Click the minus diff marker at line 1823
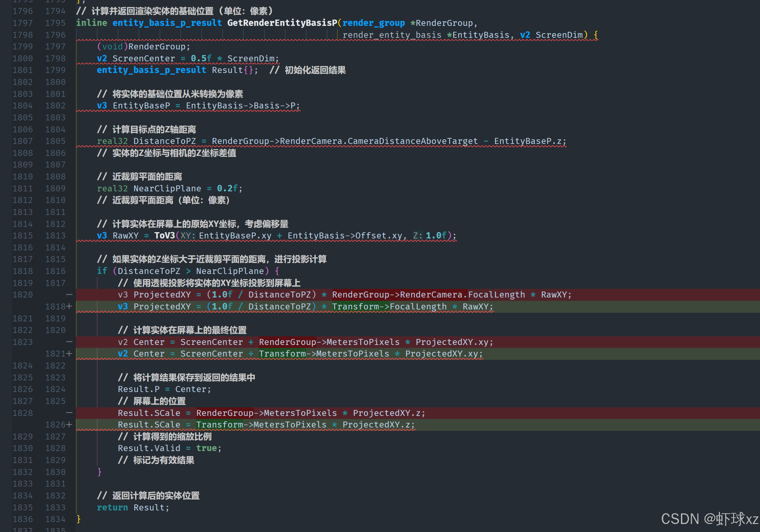The image size is (760, 532). 69,342
